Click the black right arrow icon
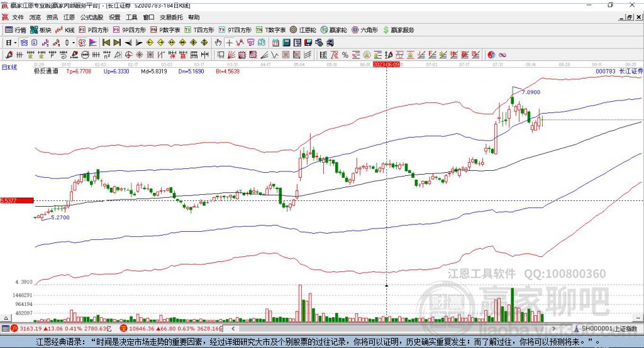Viewport: 644px width, 348px height. (139, 43)
